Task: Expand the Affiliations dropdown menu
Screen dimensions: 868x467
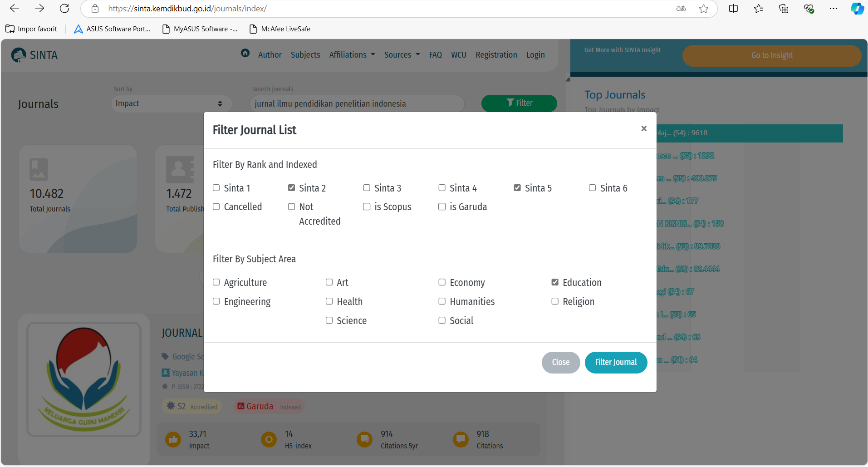Action: (352, 55)
